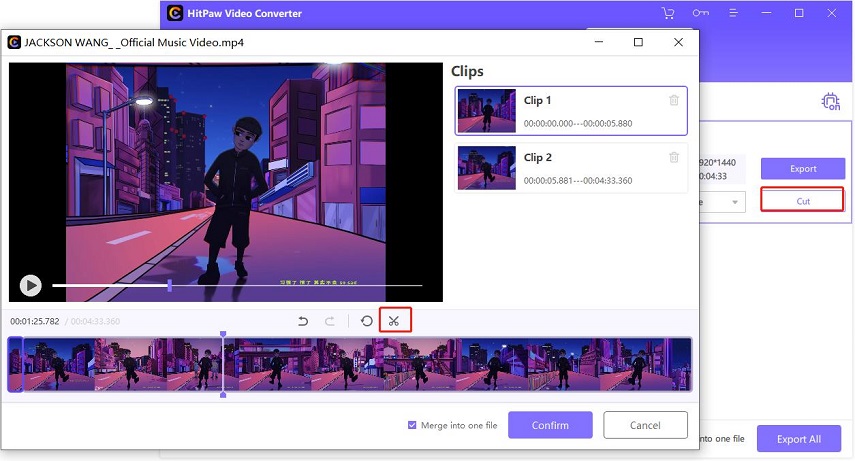This screenshot has width=855, height=461.
Task: Select the Clip 2 thumbnail
Action: point(486,168)
